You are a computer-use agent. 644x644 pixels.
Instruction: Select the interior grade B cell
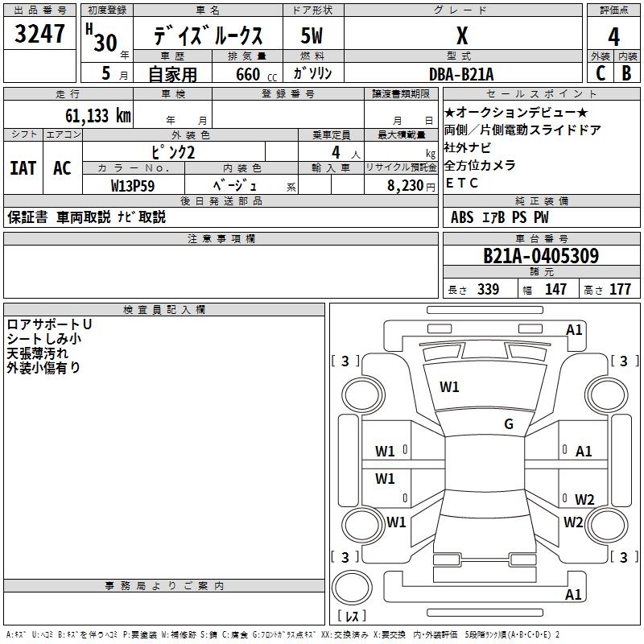tap(626, 72)
